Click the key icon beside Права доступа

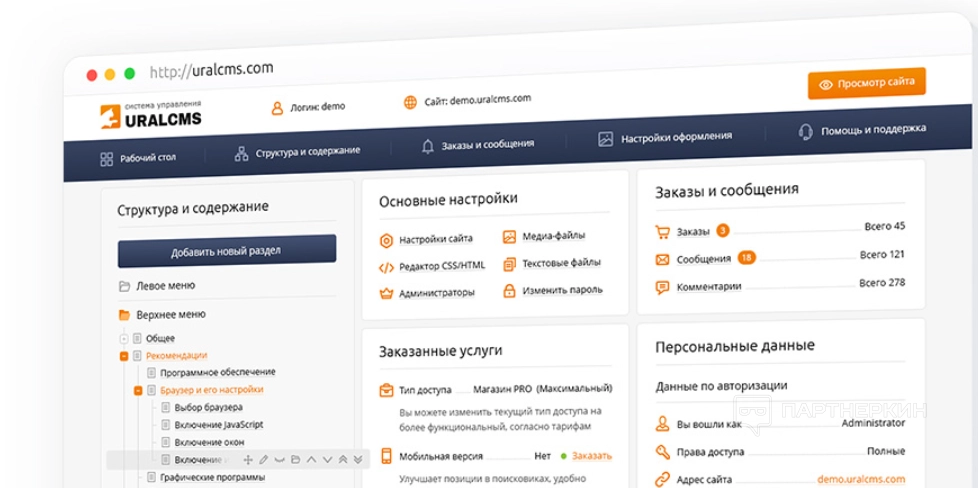[662, 452]
